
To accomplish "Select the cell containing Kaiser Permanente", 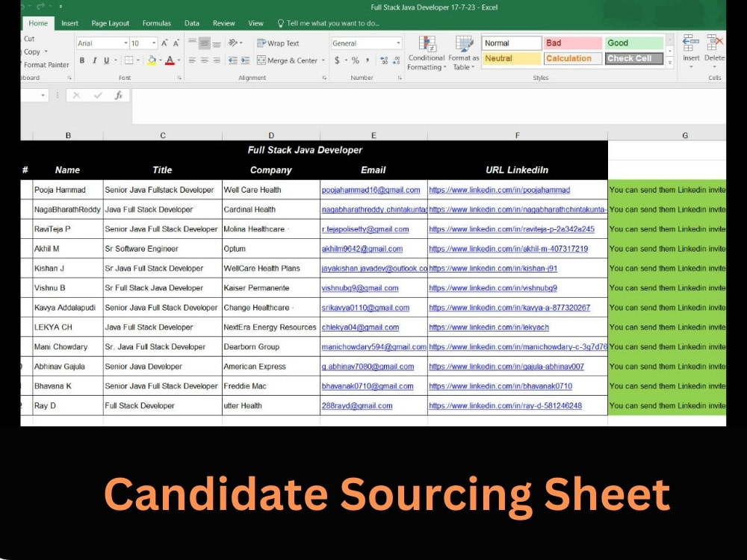I will (271, 287).
